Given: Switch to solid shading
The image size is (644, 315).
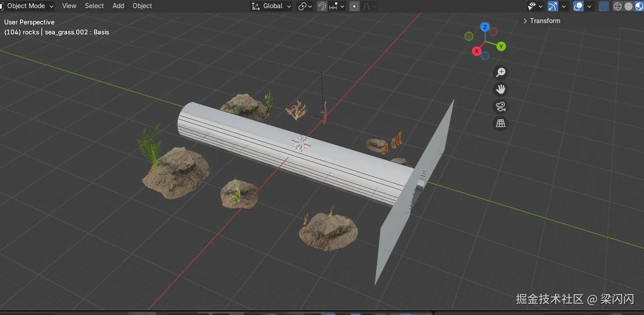Looking at the screenshot, I should [628, 6].
